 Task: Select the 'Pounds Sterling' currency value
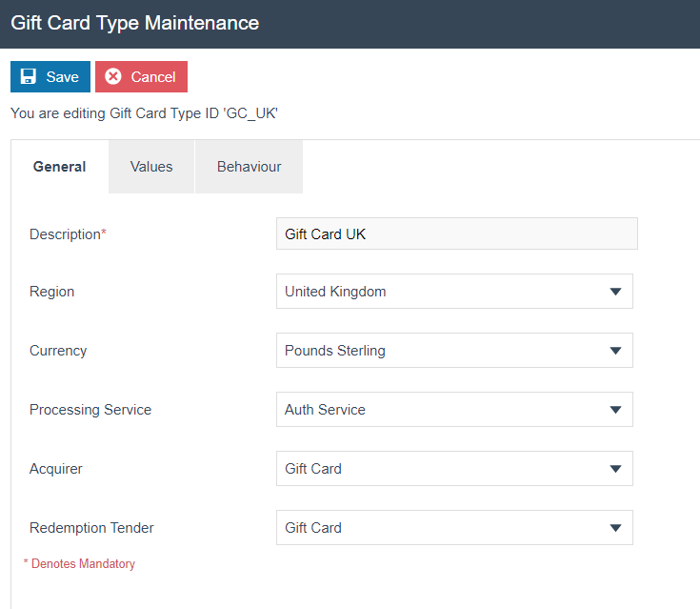(x=335, y=351)
